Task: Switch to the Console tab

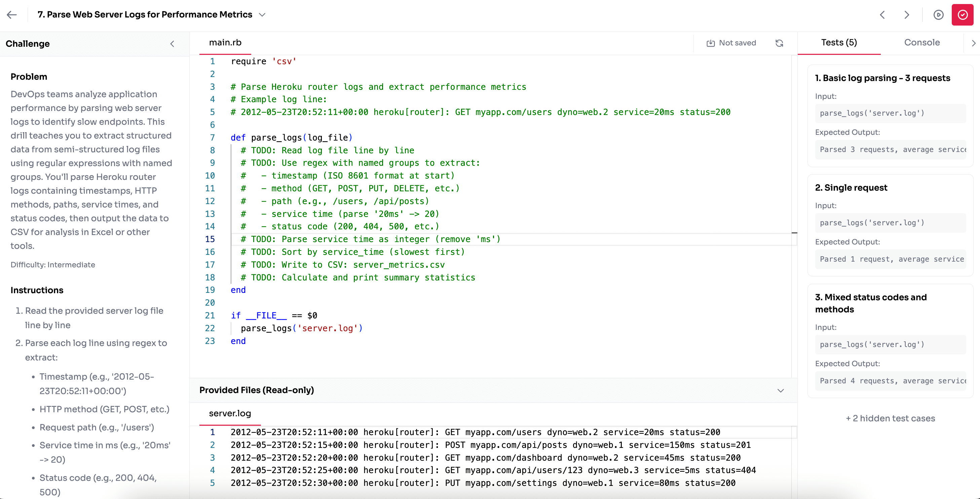Action: pos(922,42)
